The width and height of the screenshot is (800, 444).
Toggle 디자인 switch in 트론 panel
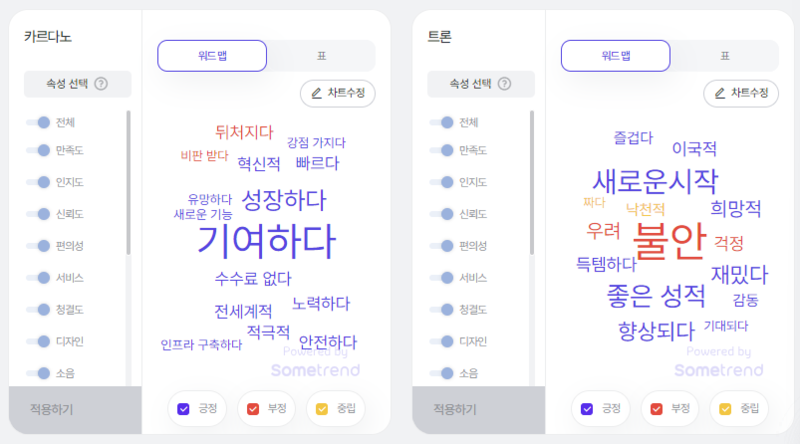[441, 341]
